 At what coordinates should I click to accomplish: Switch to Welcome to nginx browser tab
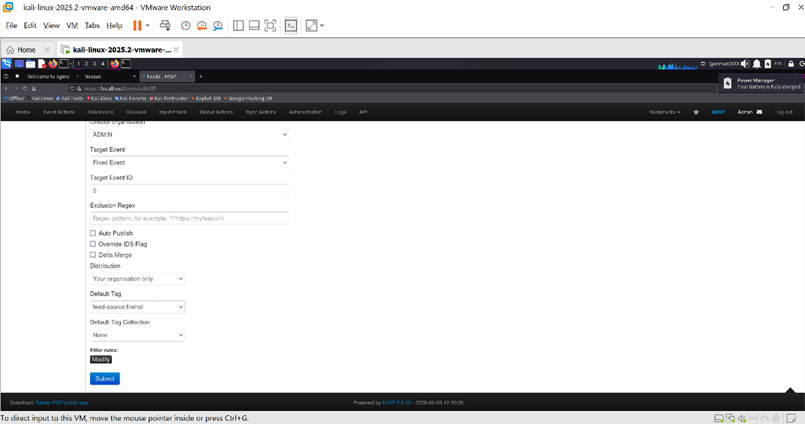[x=48, y=76]
